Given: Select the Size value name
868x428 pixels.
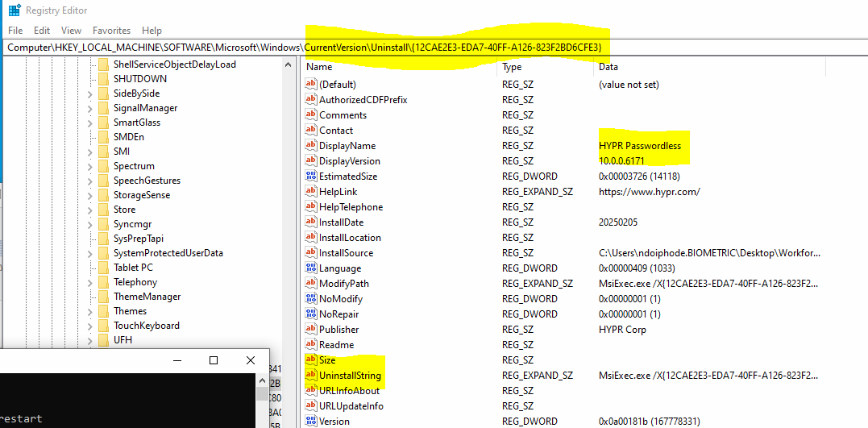Looking at the screenshot, I should 327,360.
